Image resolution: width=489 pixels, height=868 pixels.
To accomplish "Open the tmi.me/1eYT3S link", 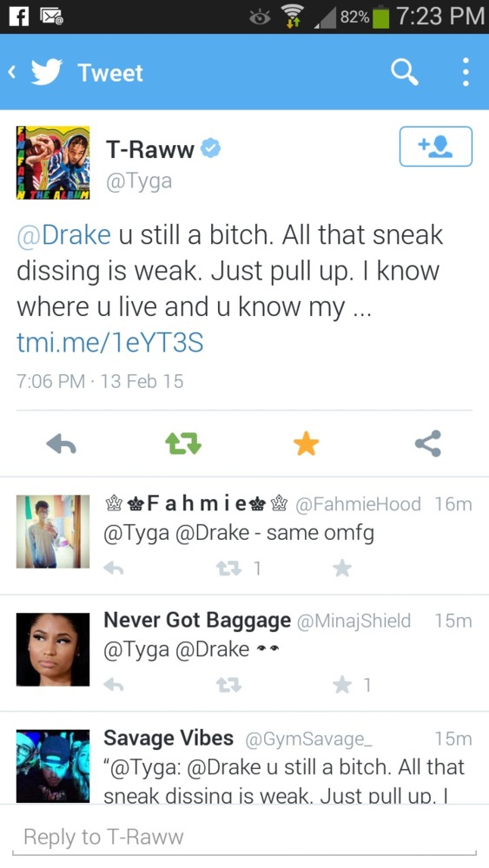I will [110, 343].
